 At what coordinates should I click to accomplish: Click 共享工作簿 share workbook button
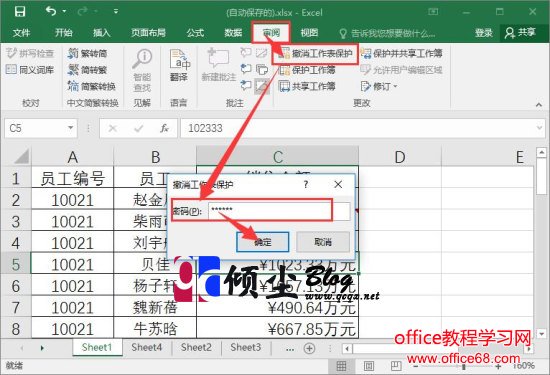[307, 86]
